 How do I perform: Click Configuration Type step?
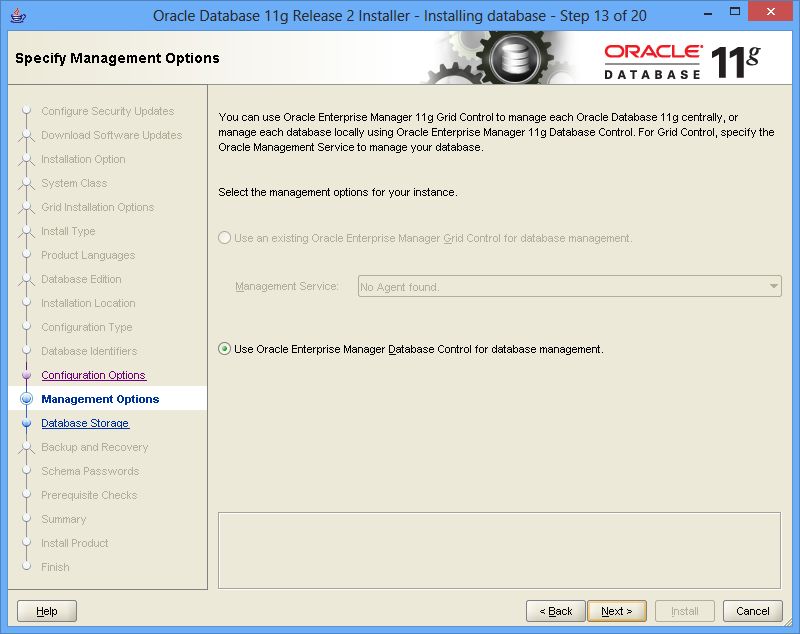coord(87,326)
